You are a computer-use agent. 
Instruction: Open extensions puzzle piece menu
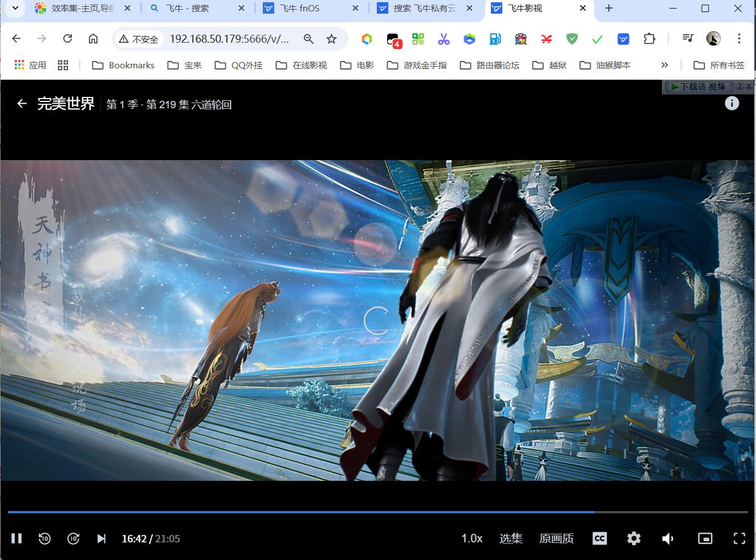pyautogui.click(x=649, y=39)
